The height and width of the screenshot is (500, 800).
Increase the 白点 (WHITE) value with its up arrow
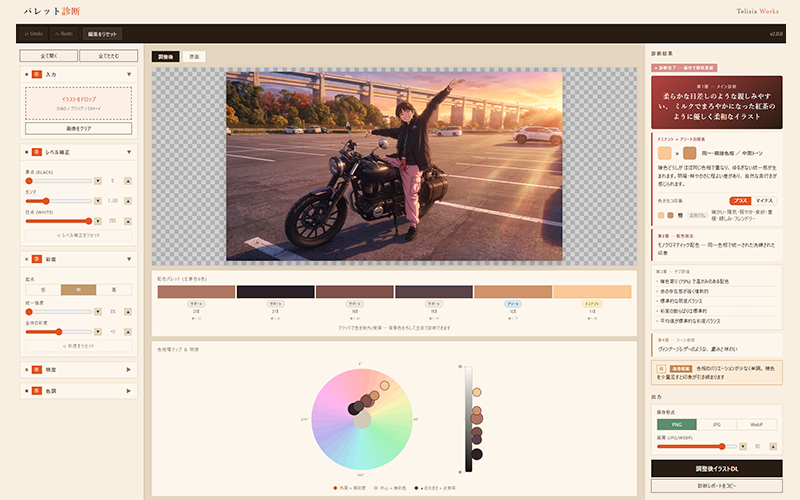[128, 221]
